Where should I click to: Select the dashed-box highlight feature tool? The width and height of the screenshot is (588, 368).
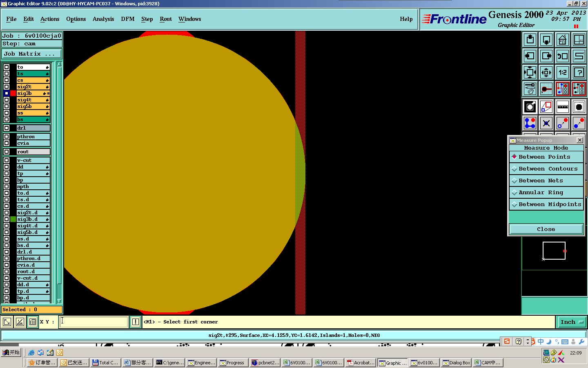pyautogui.click(x=579, y=107)
